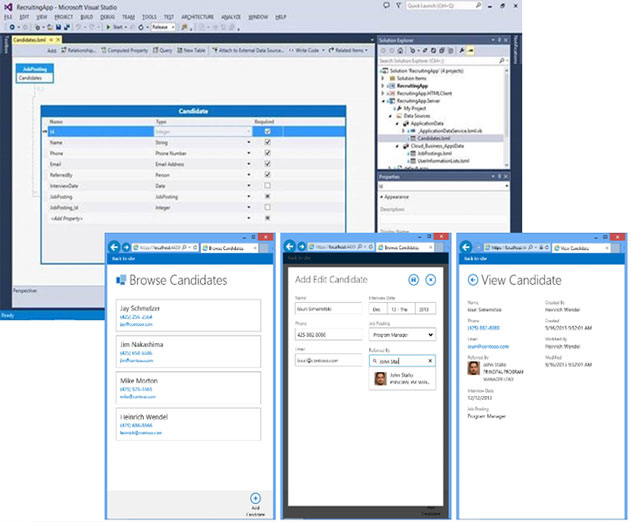Click New Table in the designer toolbar

(x=192, y=50)
